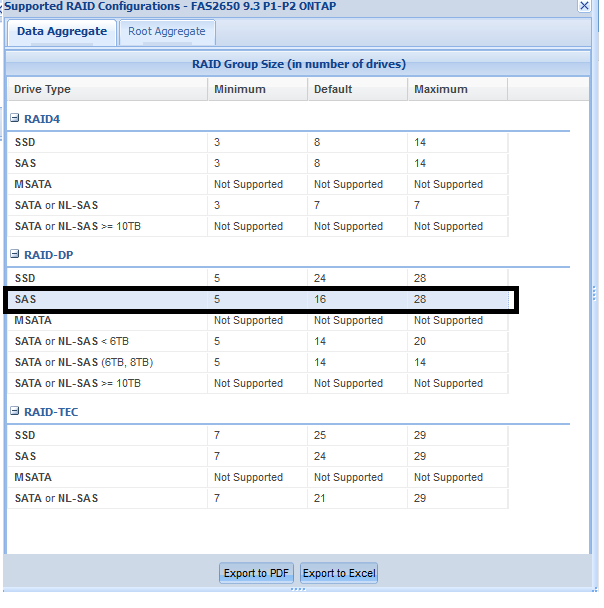Screen dimensions: 604x608
Task: Collapse the RAID-TEC group
Action: point(14,411)
